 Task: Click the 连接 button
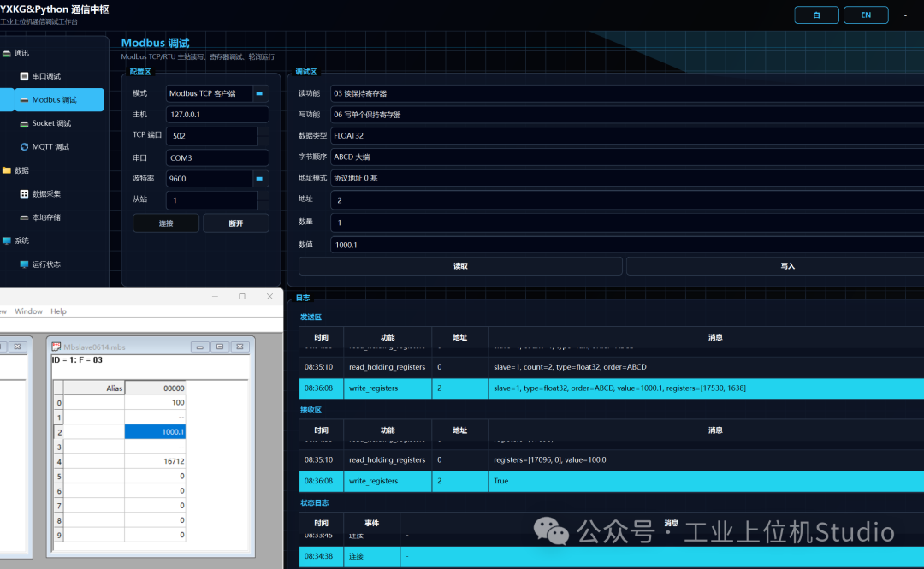(166, 223)
